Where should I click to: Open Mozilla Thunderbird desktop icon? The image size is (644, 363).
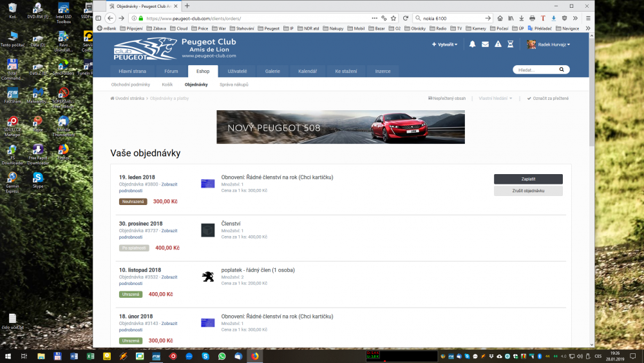(x=63, y=126)
